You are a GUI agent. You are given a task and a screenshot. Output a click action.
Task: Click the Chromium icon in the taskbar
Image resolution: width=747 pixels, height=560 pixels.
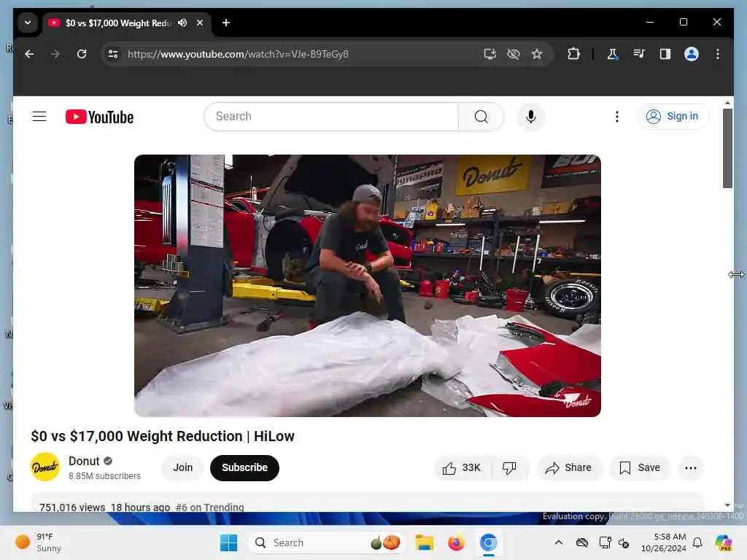click(x=488, y=542)
